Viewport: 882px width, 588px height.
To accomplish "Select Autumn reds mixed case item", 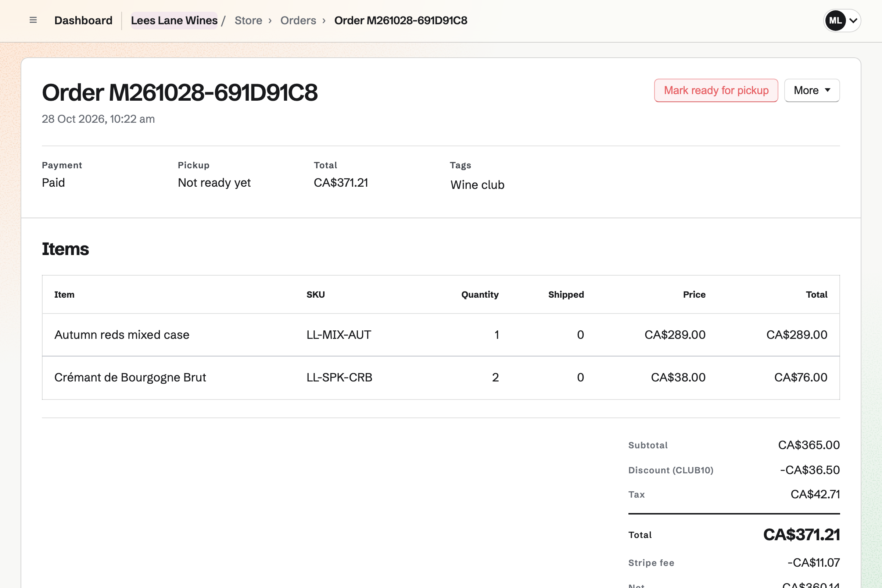I will [122, 334].
